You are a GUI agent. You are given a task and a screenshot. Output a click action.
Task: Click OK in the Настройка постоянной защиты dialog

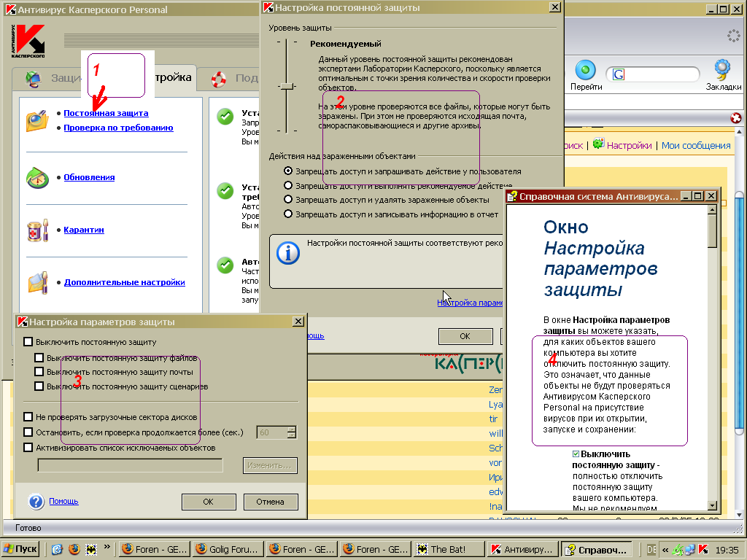click(x=465, y=336)
